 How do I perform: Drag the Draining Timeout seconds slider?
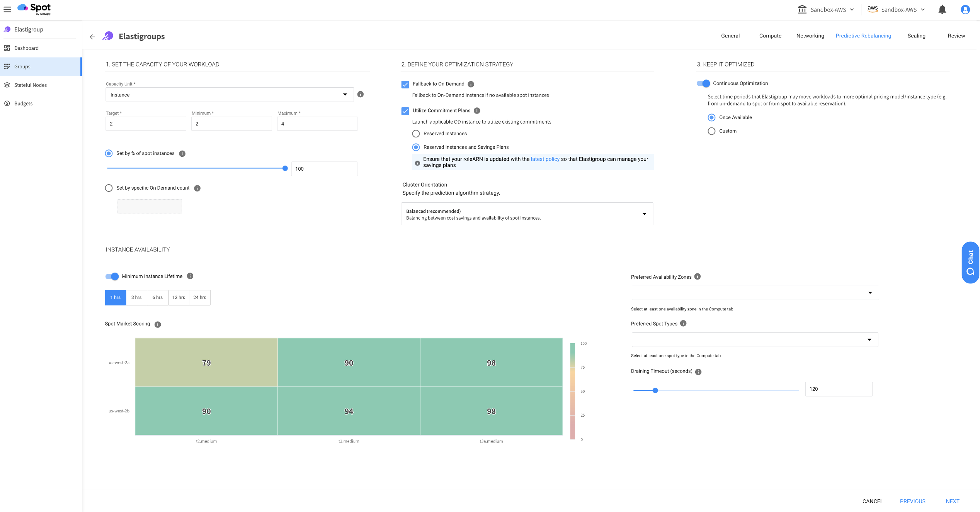655,390
